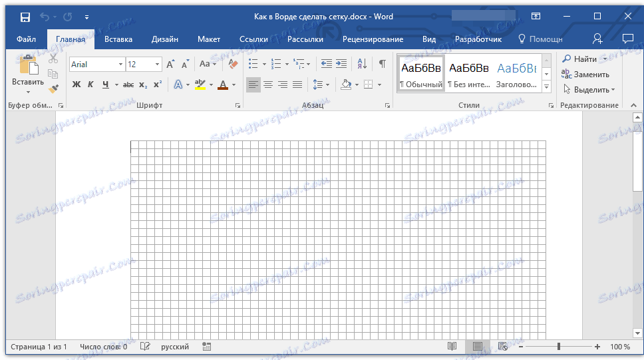Decrease font size with the smaller A

(x=185, y=64)
